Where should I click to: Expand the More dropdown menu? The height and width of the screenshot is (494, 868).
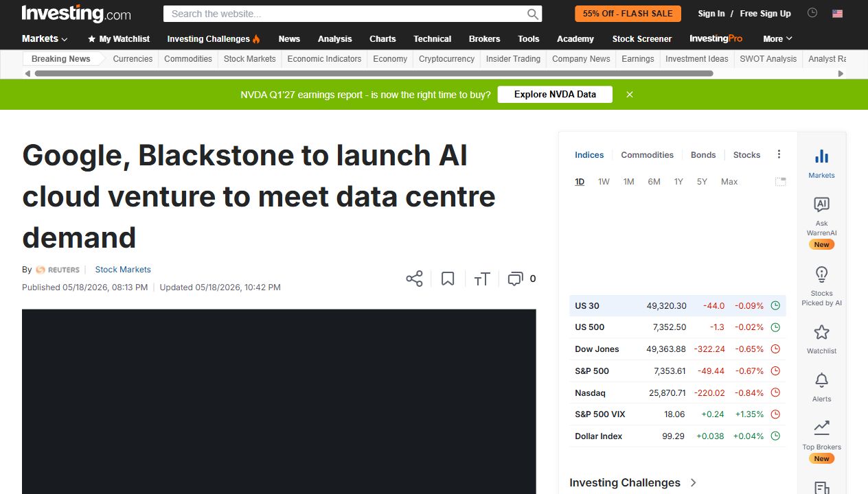tap(777, 38)
